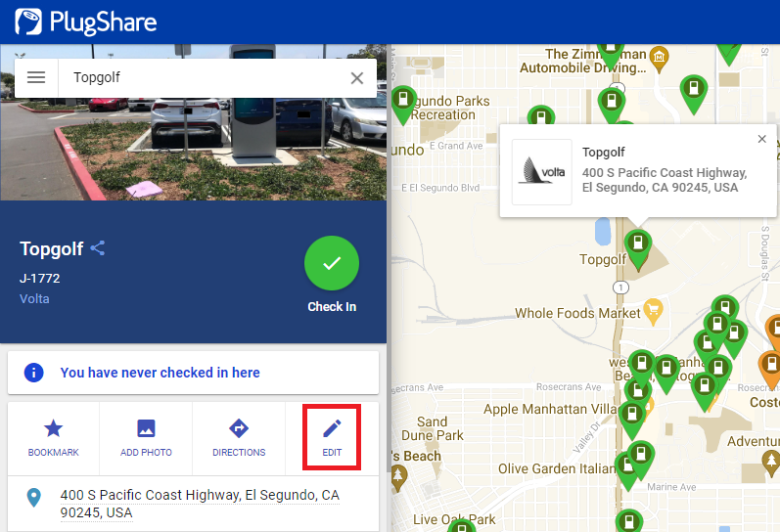This screenshot has height=532, width=780.
Task: Share the Topgolf location via share icon
Action: coord(98,248)
